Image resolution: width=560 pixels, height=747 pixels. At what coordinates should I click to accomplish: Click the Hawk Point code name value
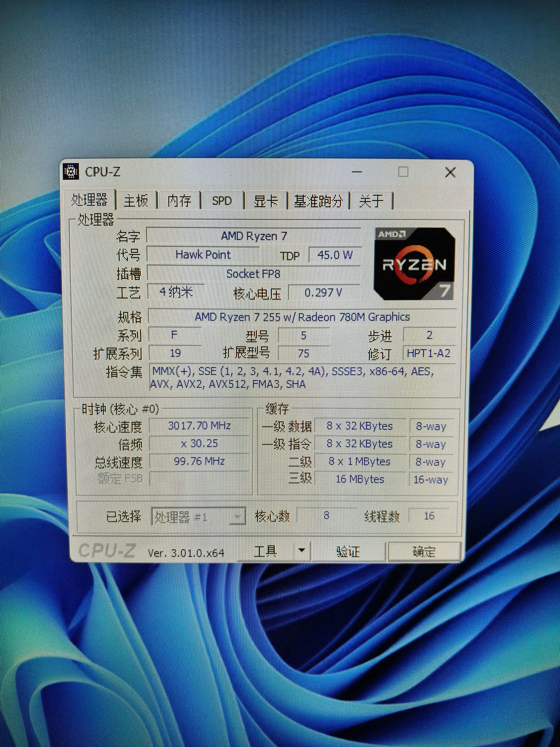(x=203, y=254)
